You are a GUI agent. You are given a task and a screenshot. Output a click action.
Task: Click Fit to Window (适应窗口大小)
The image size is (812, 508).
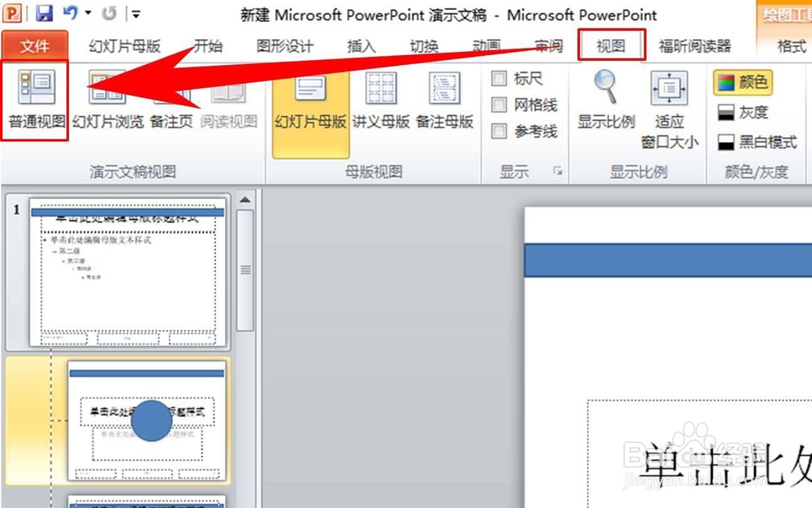pos(669,110)
